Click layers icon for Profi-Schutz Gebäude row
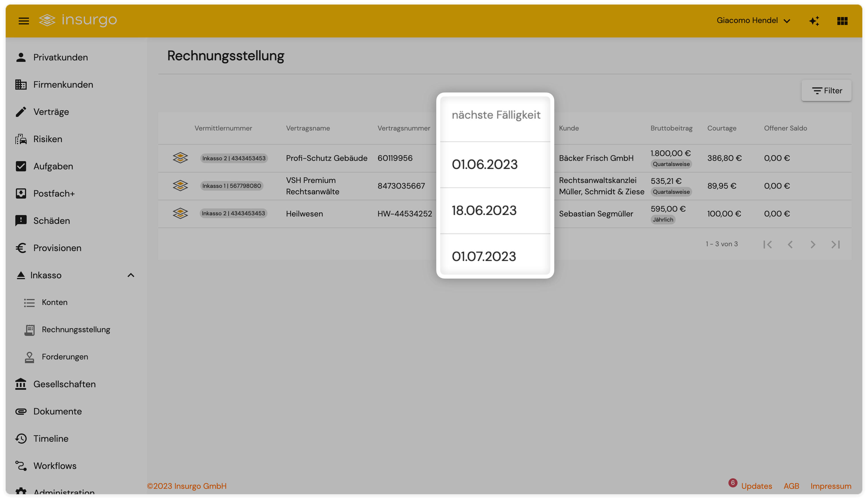The image size is (868, 501). tap(180, 158)
